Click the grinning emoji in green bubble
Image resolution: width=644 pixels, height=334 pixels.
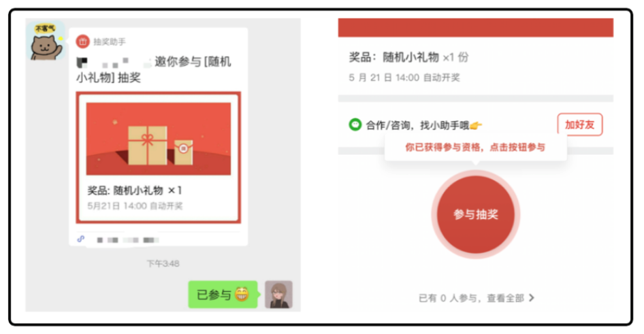pyautogui.click(x=242, y=294)
